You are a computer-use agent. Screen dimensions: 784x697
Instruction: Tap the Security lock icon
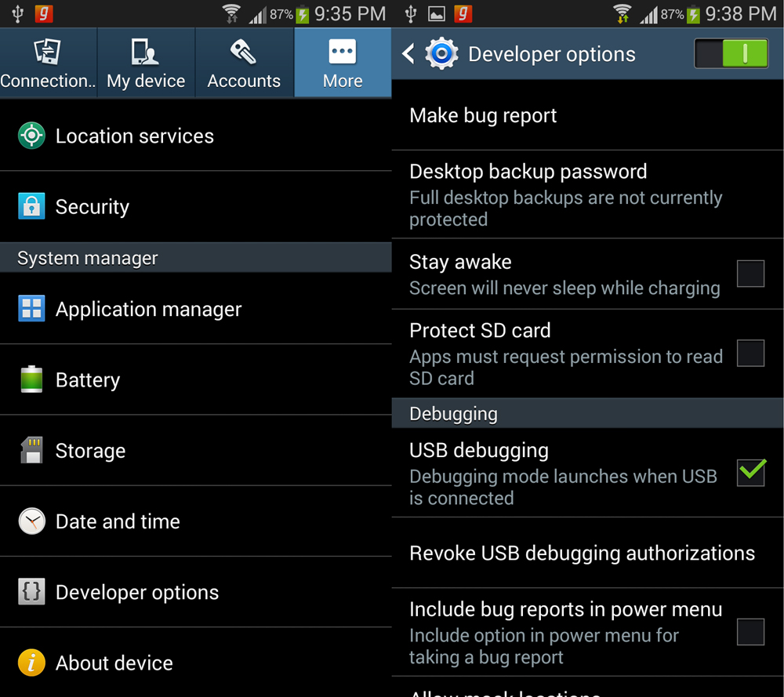tap(31, 206)
